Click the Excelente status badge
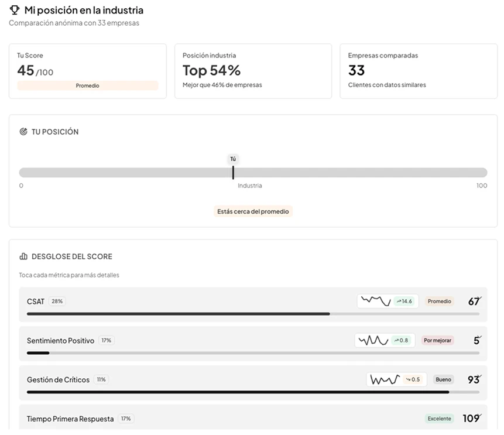Viewport: 504px width, 435px height. pos(439,419)
